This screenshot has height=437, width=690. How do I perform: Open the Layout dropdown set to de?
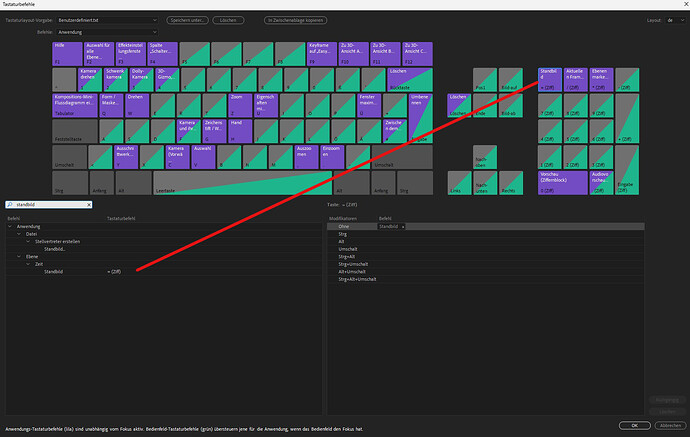pyautogui.click(x=675, y=20)
